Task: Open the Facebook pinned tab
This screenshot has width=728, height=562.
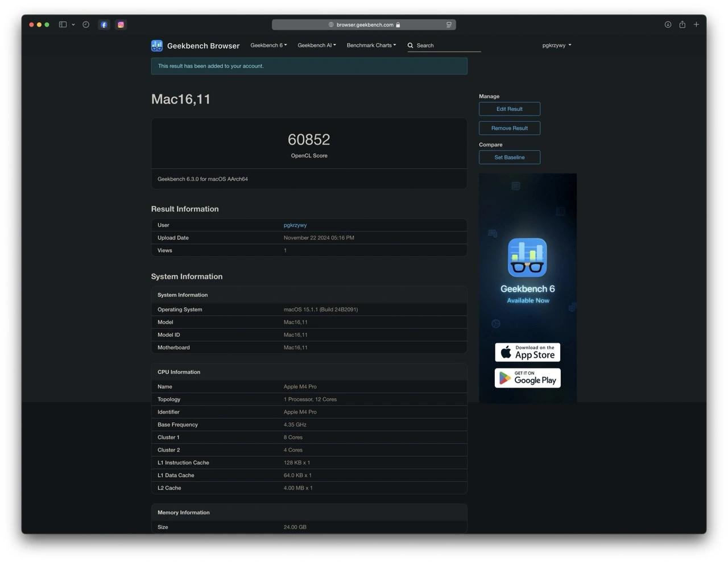Action: coord(104,24)
